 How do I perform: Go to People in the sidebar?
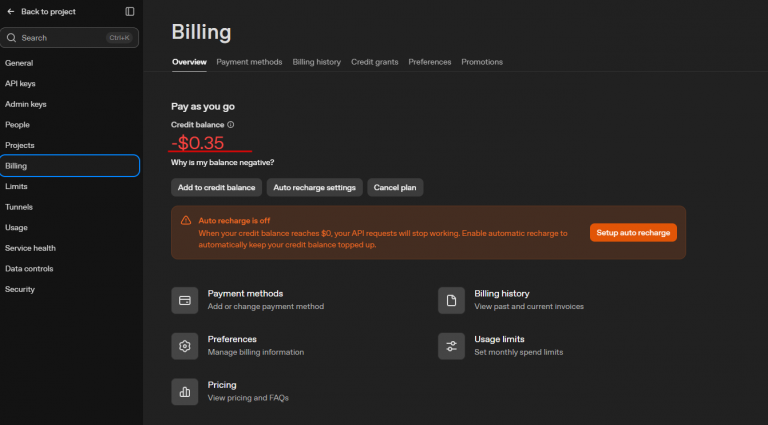(17, 125)
